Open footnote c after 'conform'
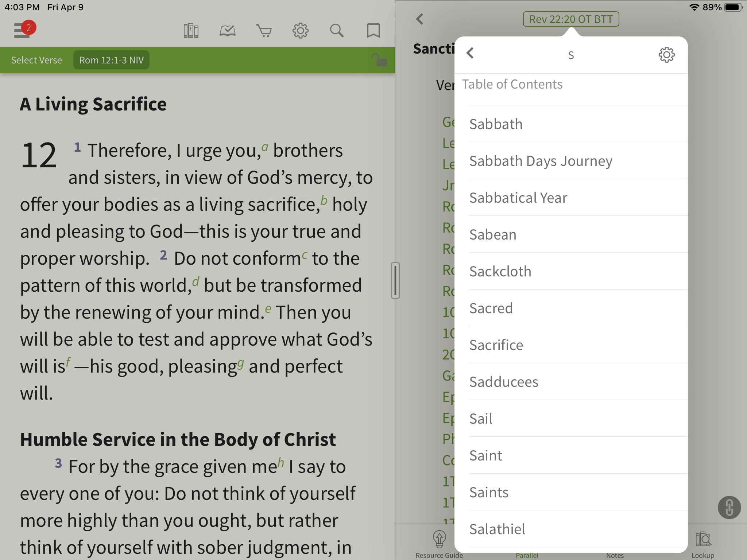This screenshot has width=747, height=560. (305, 255)
